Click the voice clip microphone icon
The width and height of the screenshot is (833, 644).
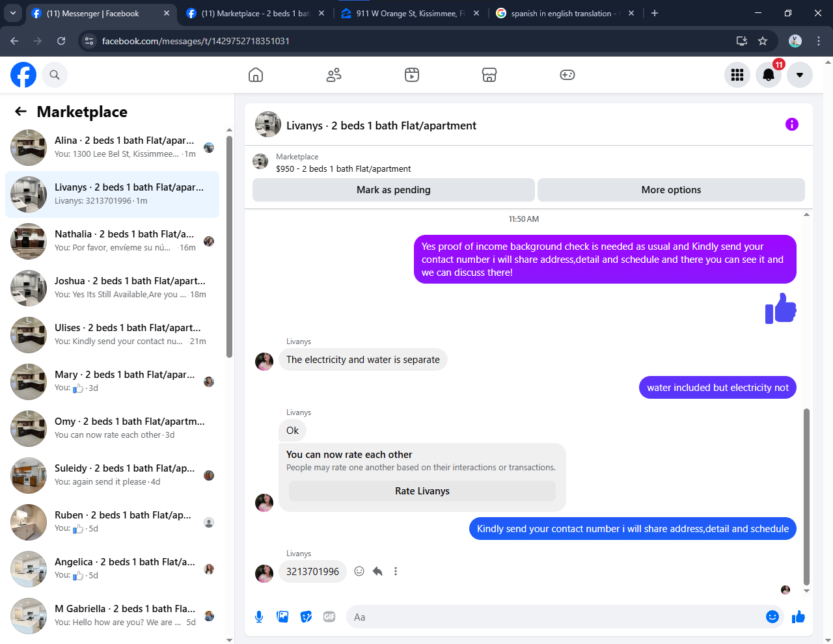(259, 617)
